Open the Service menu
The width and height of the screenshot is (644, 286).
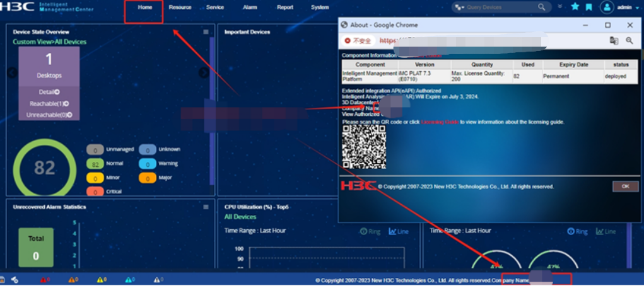pyautogui.click(x=215, y=8)
